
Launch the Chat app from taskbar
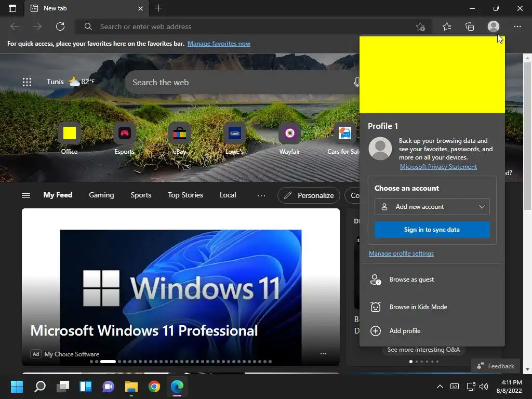[x=108, y=387]
